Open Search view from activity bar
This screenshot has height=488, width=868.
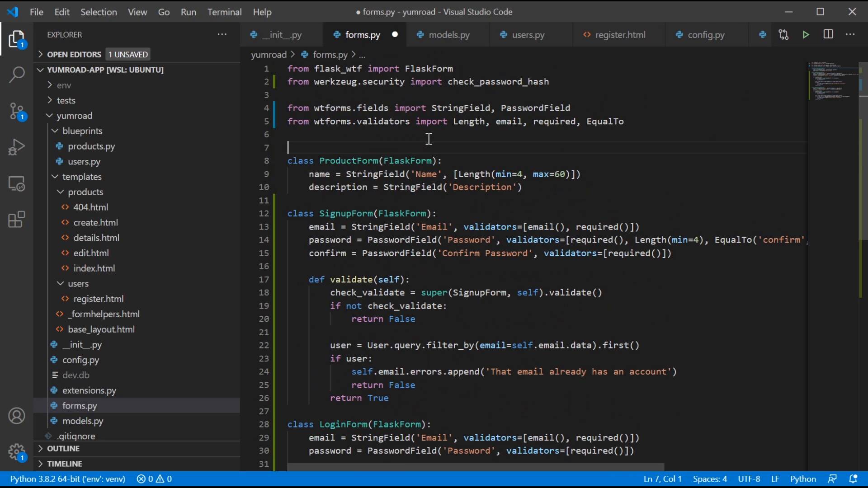click(x=17, y=75)
